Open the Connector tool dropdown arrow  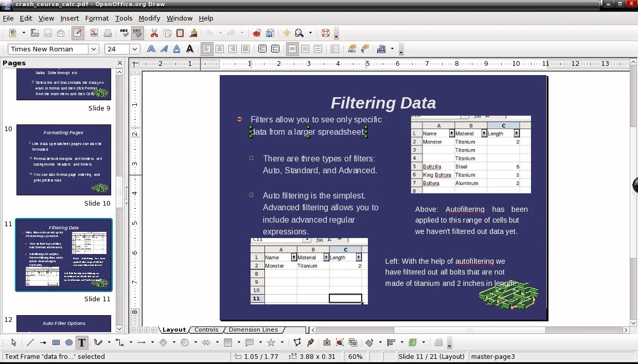(x=131, y=342)
